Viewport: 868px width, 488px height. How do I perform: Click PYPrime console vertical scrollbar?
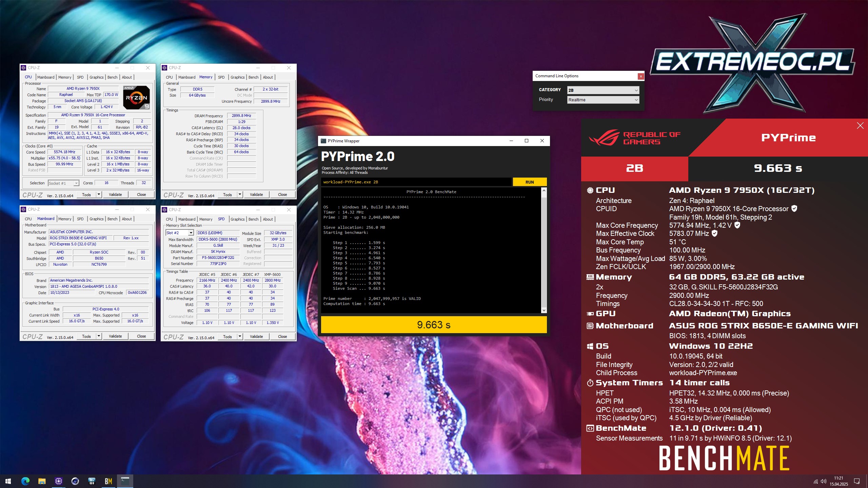point(544,250)
